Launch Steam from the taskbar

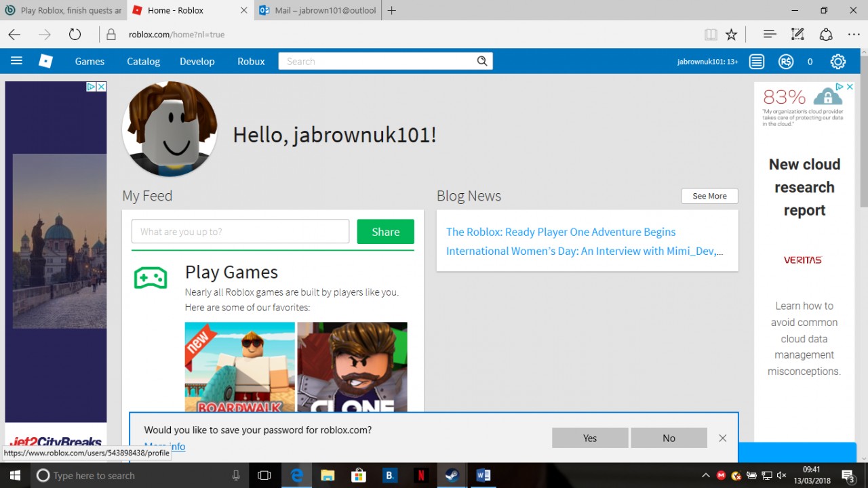pyautogui.click(x=452, y=475)
